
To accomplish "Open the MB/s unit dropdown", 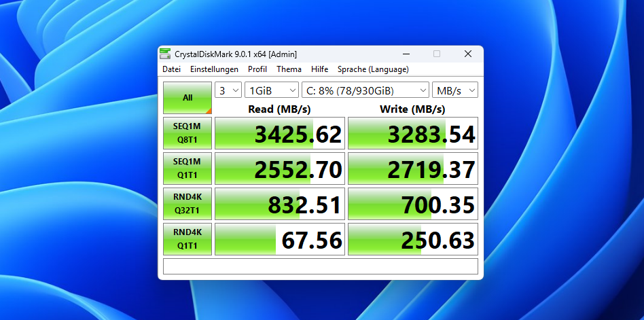I will click(x=455, y=90).
